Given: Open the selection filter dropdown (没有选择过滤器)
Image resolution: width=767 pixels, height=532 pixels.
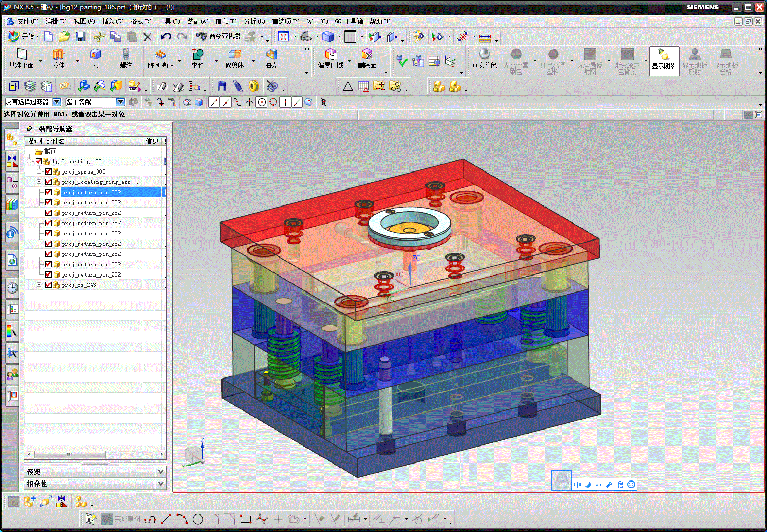Looking at the screenshot, I should click(x=57, y=102).
